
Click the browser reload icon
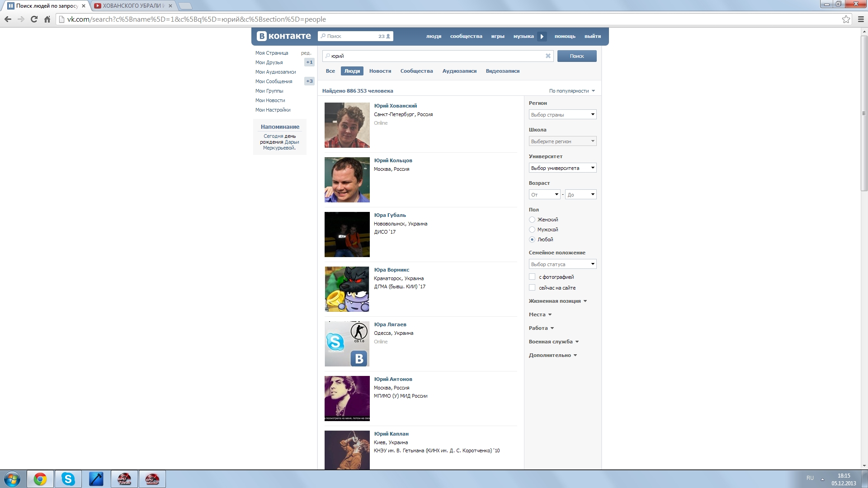34,19
